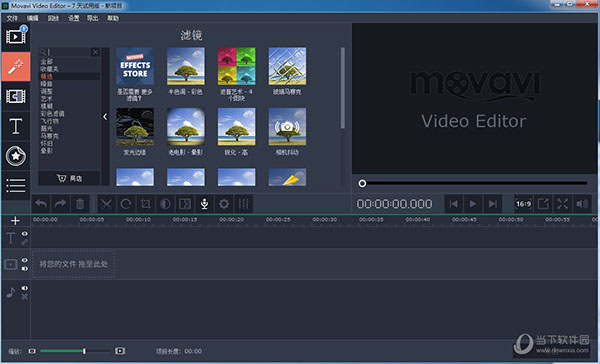
Task: Select the camera shake filter thumbnail
Action: (x=287, y=126)
